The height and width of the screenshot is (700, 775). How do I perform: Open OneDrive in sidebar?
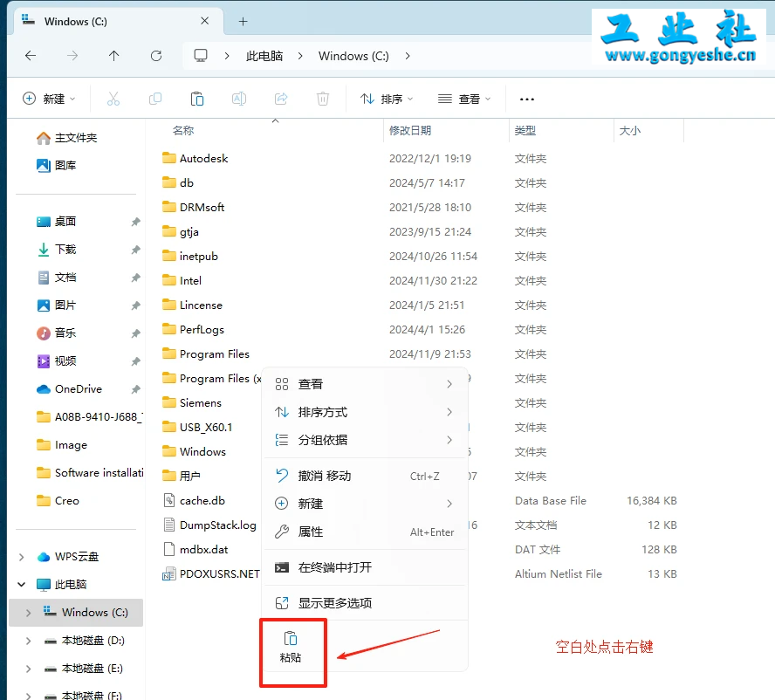click(69, 389)
